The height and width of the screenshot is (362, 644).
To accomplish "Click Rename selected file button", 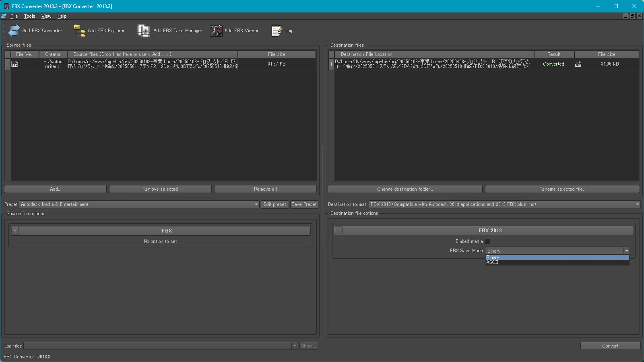I will 562,189.
